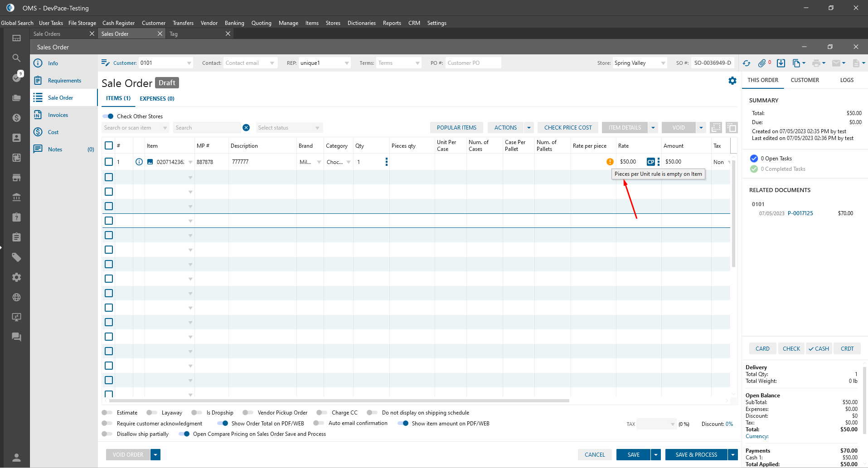Click the horizontal scrollbar under items grid
868x468 pixels.
pos(339,401)
